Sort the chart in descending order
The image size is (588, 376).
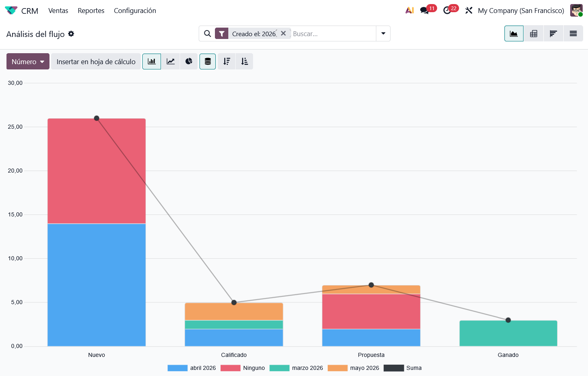[227, 61]
